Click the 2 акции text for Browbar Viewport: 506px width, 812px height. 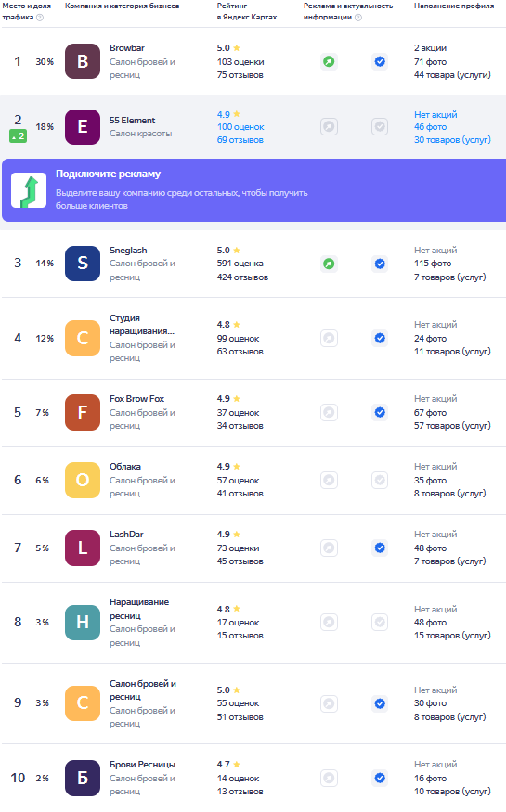pos(430,47)
